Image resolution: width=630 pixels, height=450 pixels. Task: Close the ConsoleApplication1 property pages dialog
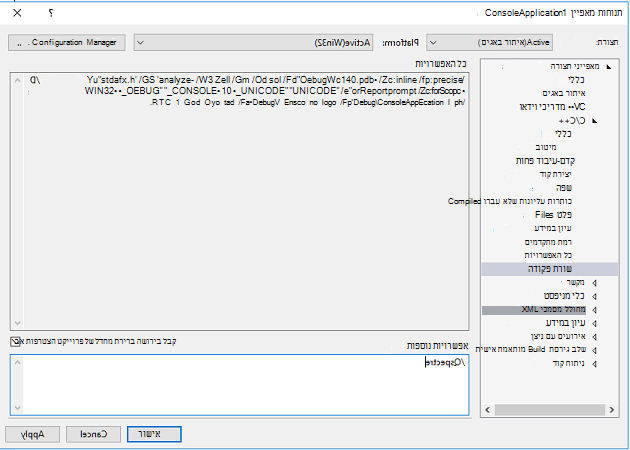pos(17,13)
